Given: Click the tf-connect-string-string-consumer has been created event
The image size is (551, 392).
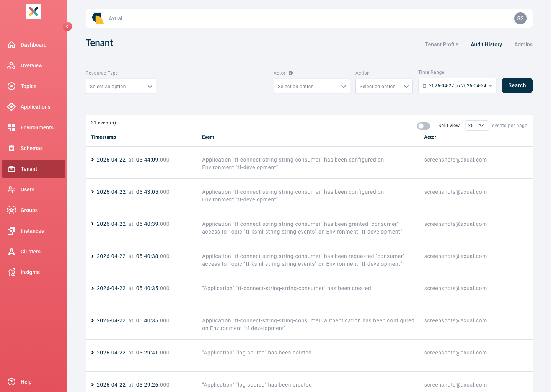Looking at the screenshot, I should click(x=287, y=288).
